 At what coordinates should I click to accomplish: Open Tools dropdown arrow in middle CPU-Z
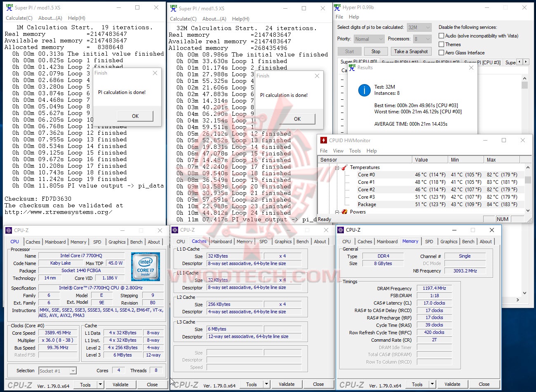(266, 384)
